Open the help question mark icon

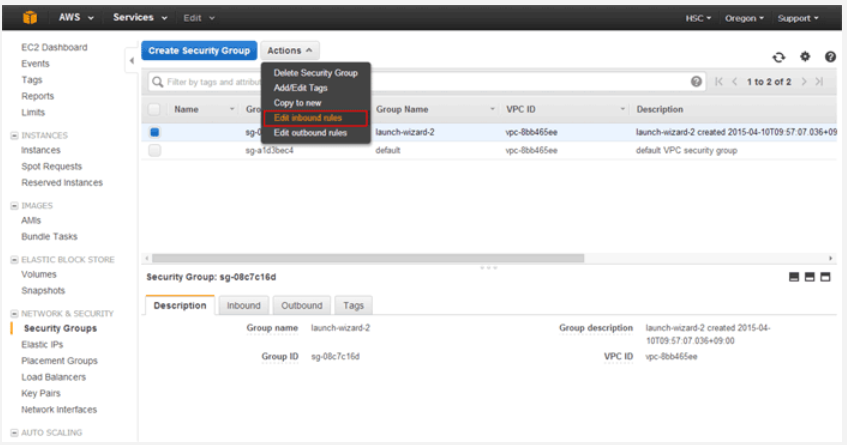830,56
